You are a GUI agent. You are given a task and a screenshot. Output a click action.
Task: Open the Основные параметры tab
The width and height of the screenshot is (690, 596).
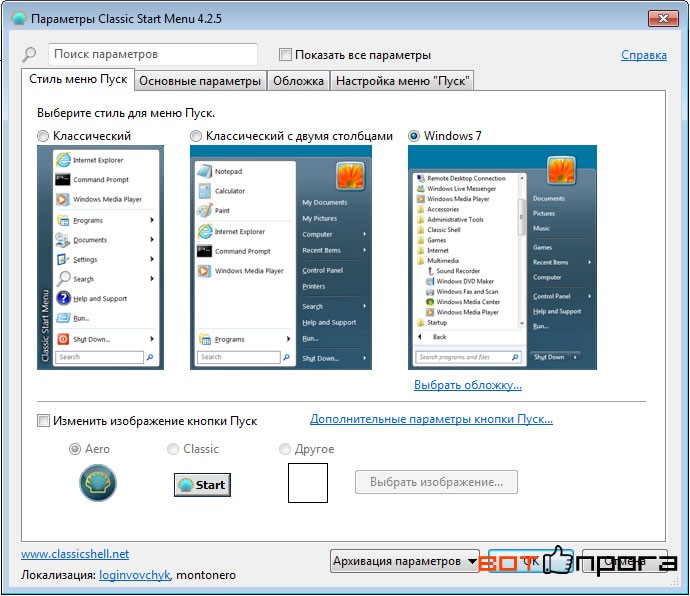pos(200,81)
